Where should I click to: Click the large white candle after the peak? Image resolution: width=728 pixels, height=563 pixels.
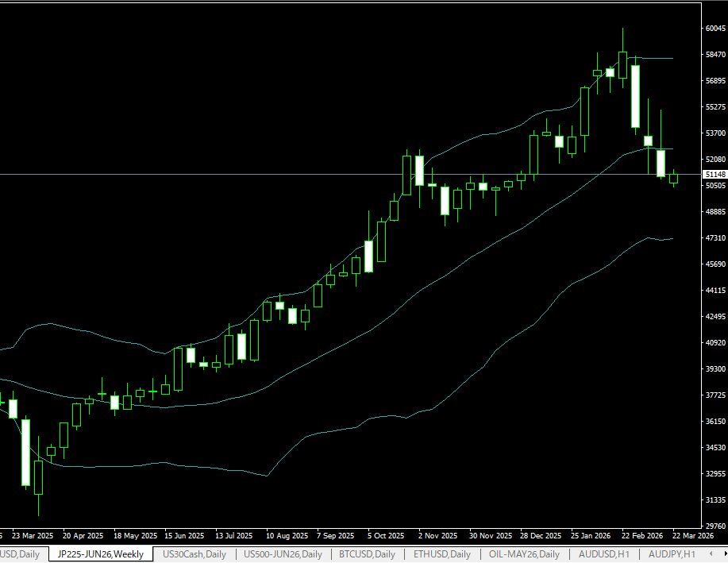coord(635,95)
